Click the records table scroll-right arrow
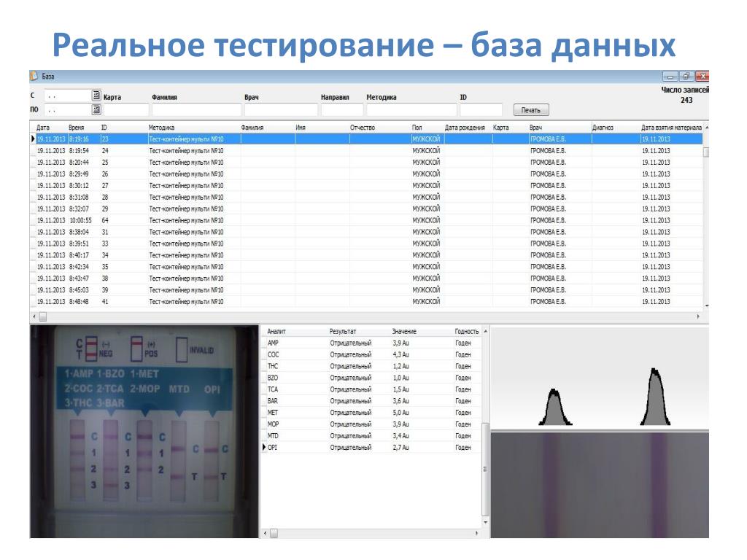The width and height of the screenshot is (747, 560). click(698, 316)
